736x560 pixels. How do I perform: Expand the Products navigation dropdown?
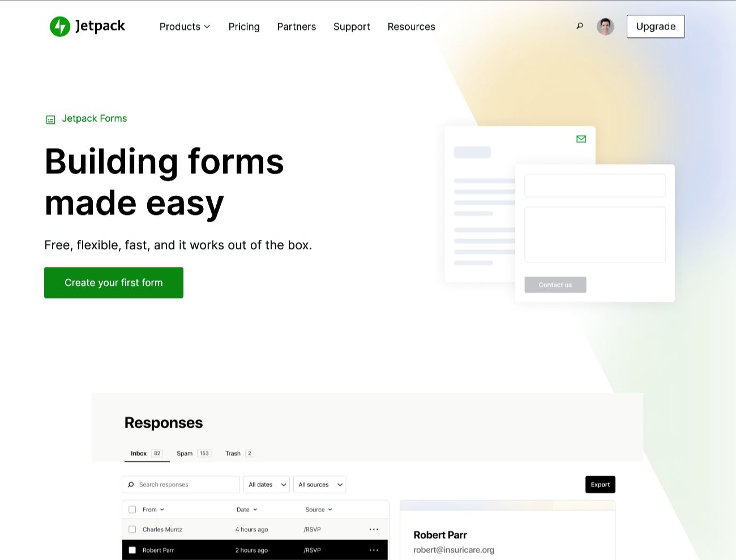(185, 26)
